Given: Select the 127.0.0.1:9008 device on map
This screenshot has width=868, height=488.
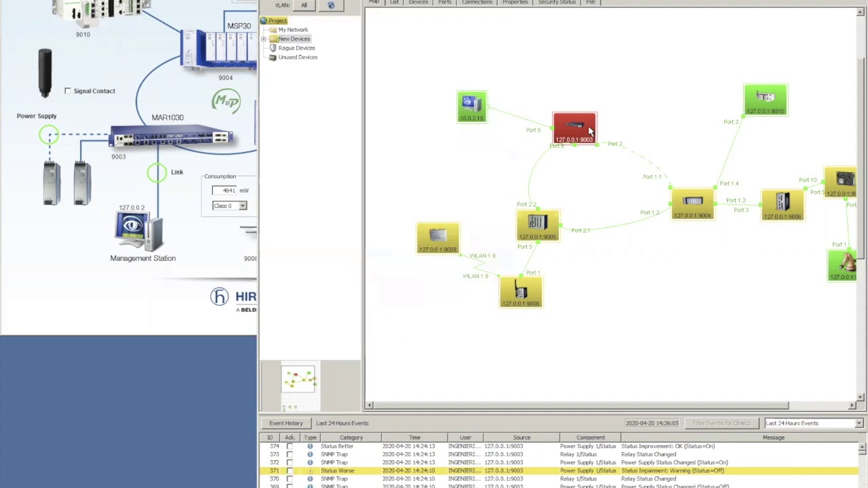Looking at the screenshot, I should point(521,292).
